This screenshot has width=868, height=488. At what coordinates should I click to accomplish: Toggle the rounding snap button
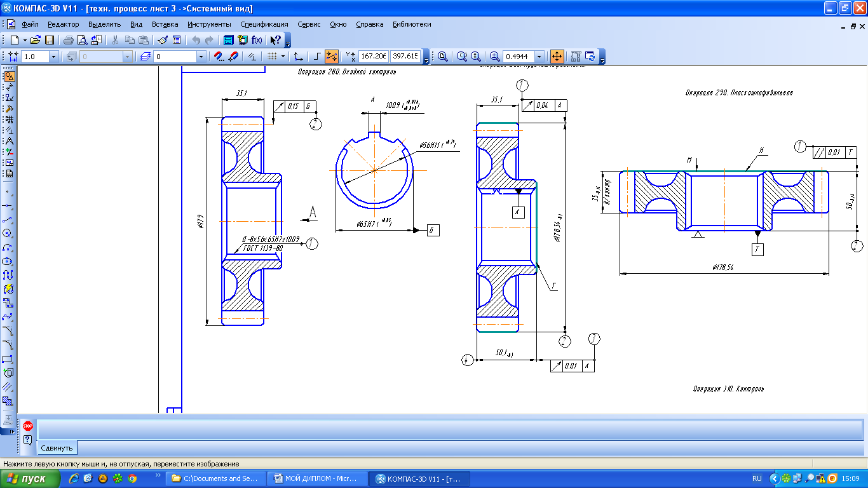tap(331, 56)
